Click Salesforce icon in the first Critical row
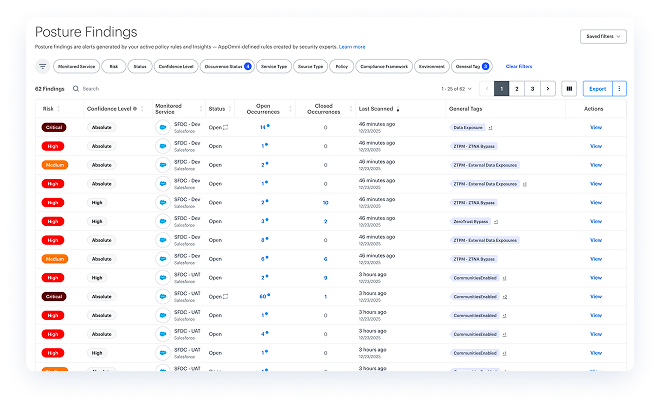Viewport: 660px width, 407px height. (162, 128)
